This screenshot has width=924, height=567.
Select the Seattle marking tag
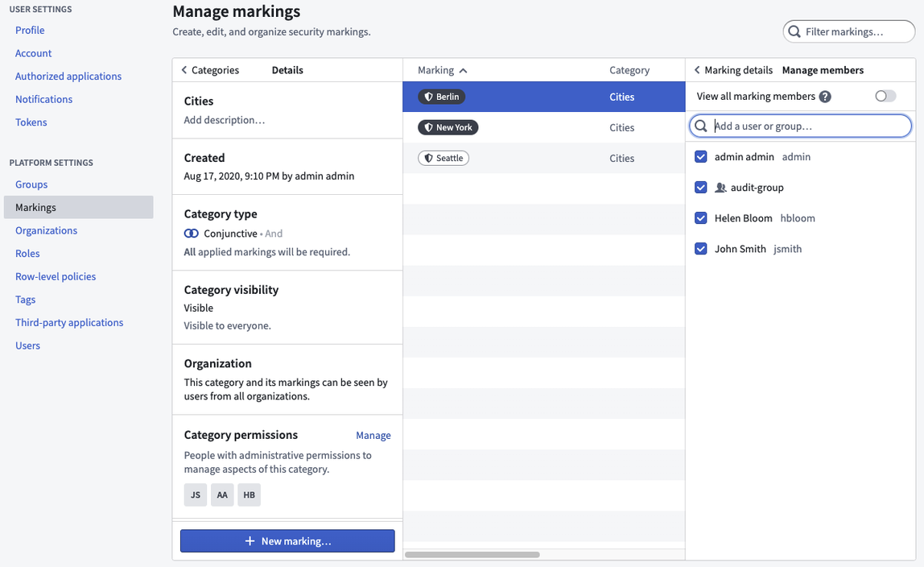443,158
